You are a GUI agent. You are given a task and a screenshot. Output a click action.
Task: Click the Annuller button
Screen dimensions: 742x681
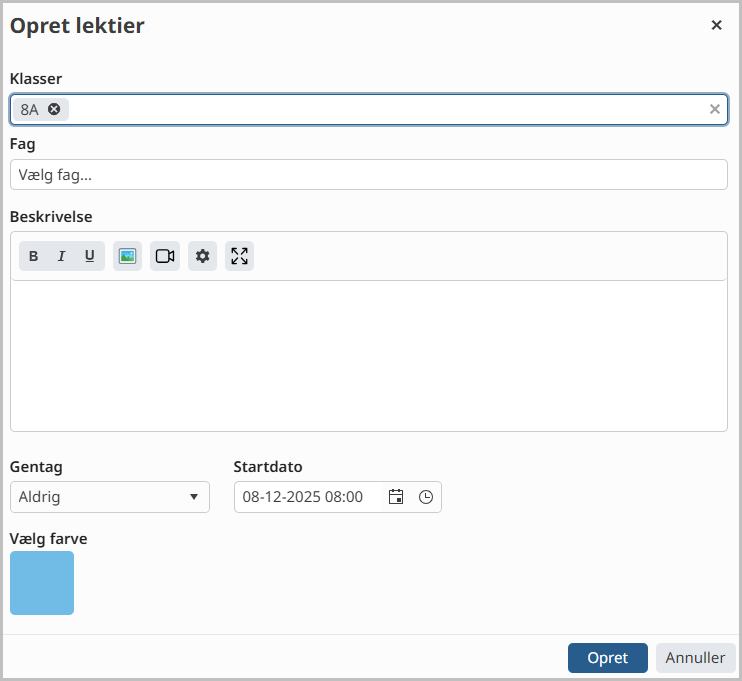[x=695, y=658]
